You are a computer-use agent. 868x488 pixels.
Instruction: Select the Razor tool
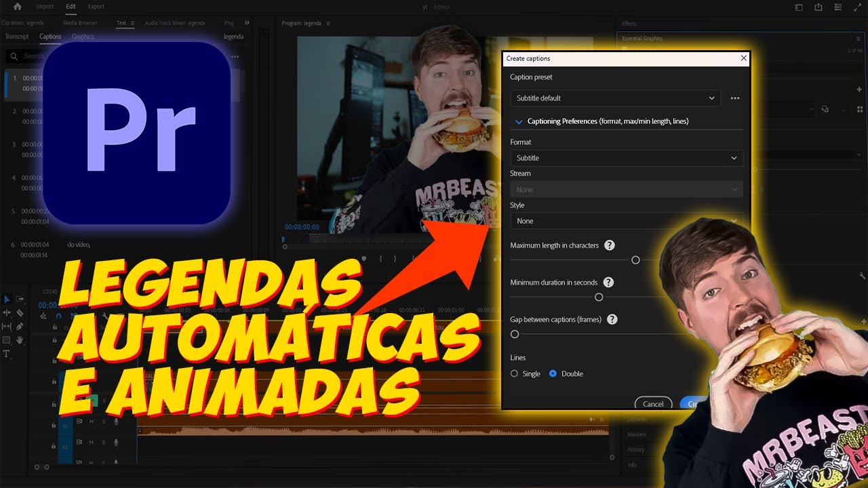pos(20,312)
